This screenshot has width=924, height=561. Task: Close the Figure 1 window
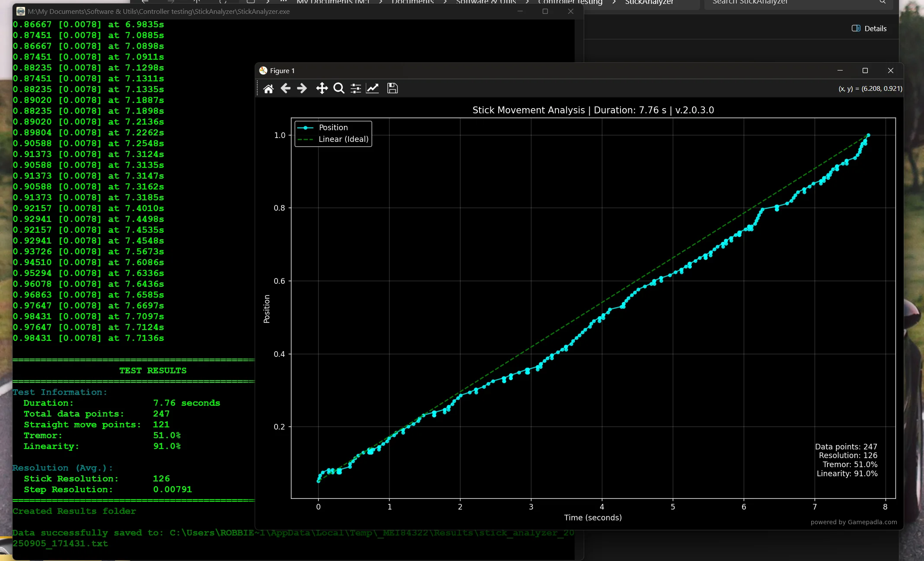891,71
